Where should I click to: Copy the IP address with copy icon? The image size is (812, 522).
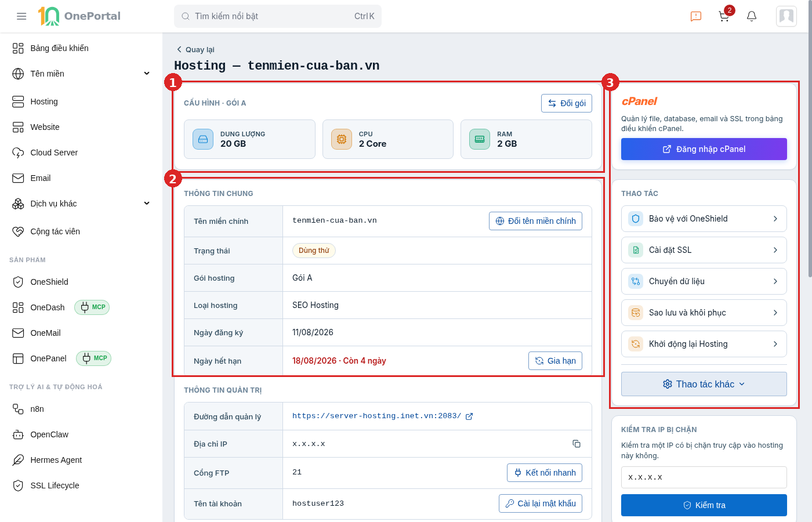pos(577,444)
